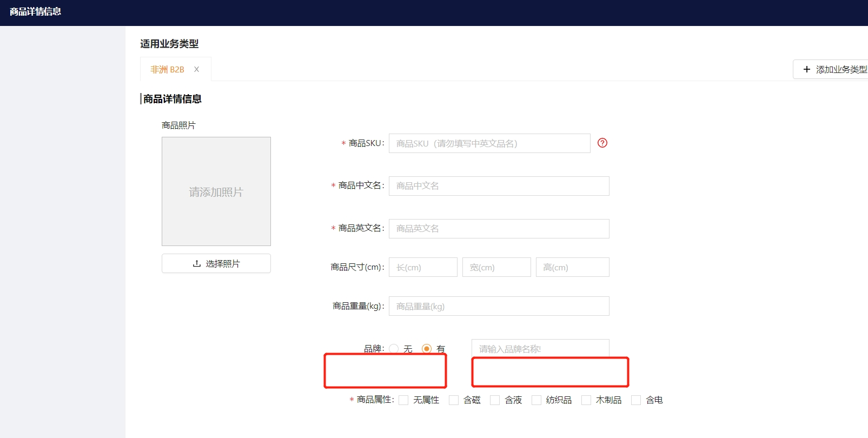
Task: Enable the 含液 attribute checkbox
Action: coord(495,400)
